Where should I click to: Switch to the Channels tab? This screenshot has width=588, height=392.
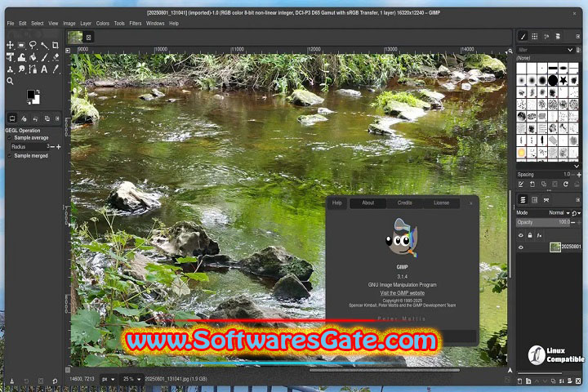535,200
